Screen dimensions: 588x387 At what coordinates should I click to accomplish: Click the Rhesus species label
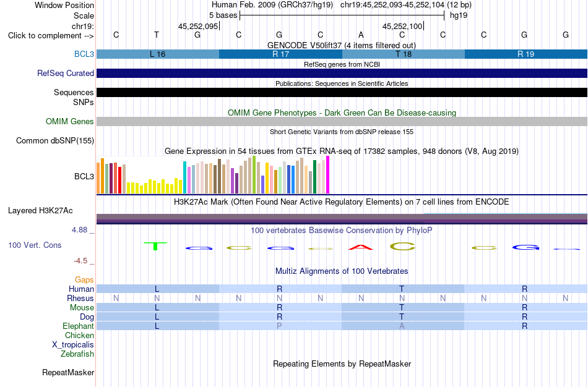80,298
